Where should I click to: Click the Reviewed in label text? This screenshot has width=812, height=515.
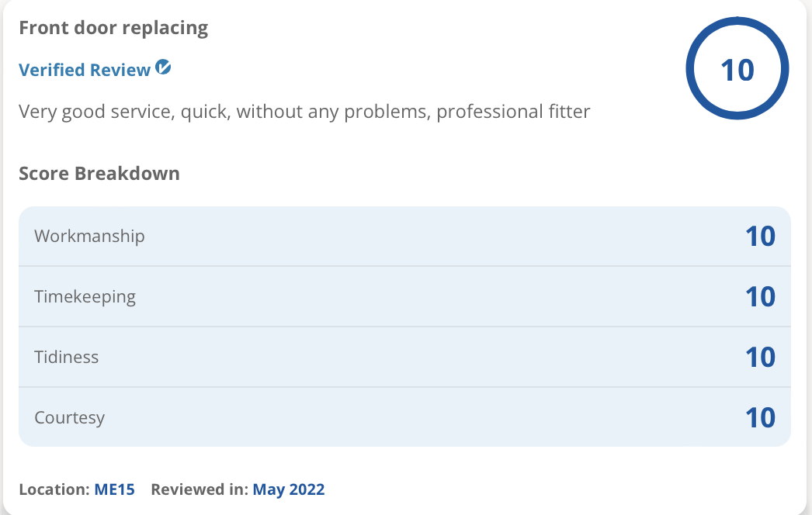pyautogui.click(x=200, y=489)
